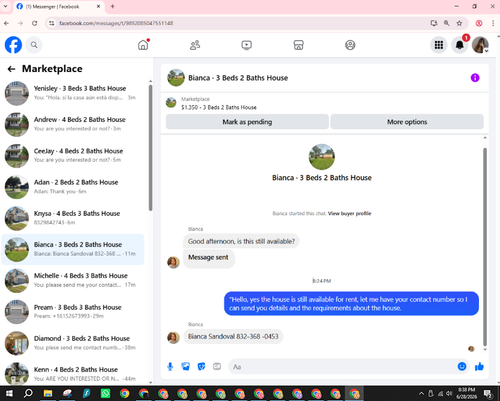This screenshot has width=500, height=401.
Task: Click the back arrow beside Marketplace
Action: (11, 69)
